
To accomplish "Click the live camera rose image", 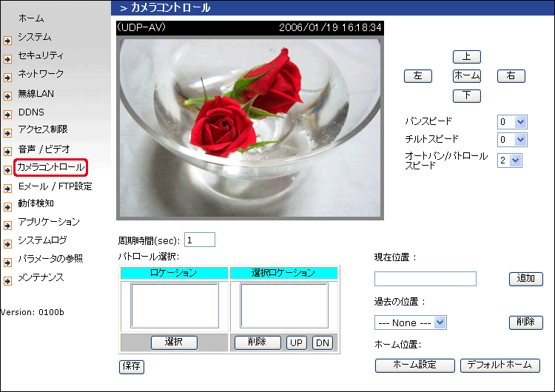I will 250,128.
